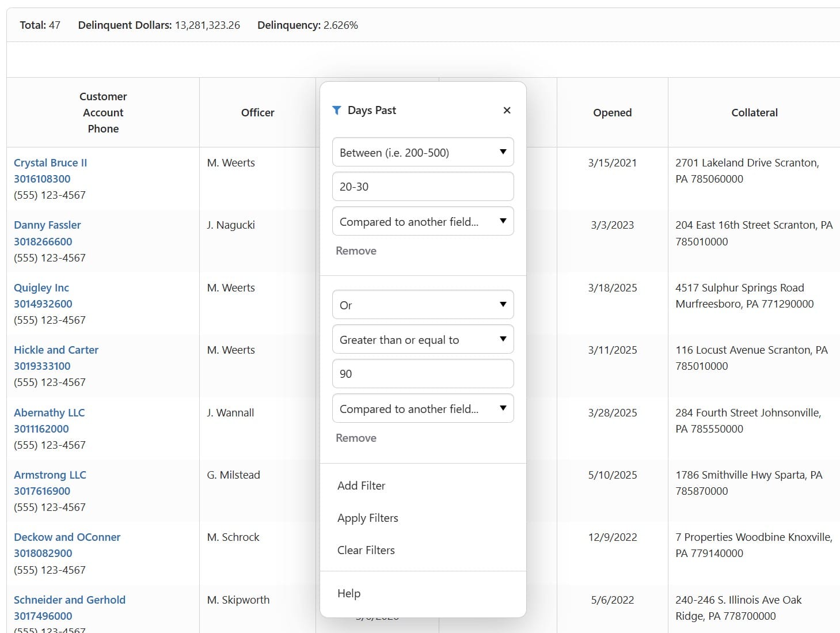Open account number 3018082900
Screen dimensions: 840x633
(43, 553)
